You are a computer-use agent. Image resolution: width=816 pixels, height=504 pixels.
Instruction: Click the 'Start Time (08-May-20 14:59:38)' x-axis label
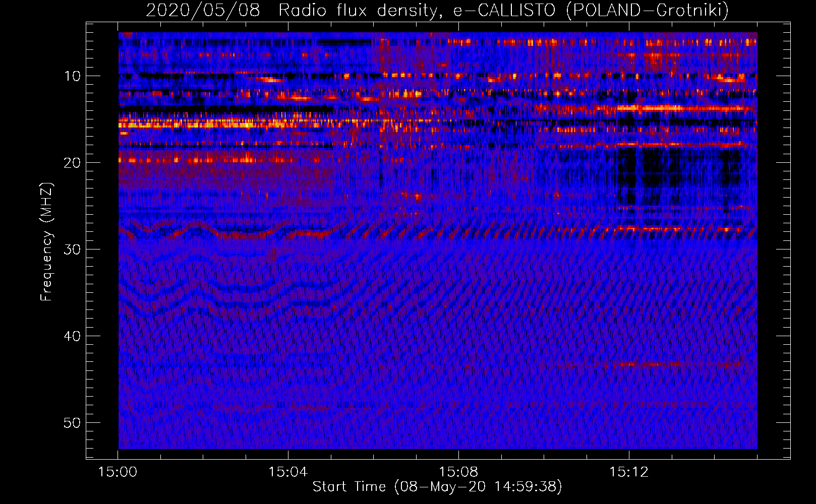pyautogui.click(x=437, y=487)
